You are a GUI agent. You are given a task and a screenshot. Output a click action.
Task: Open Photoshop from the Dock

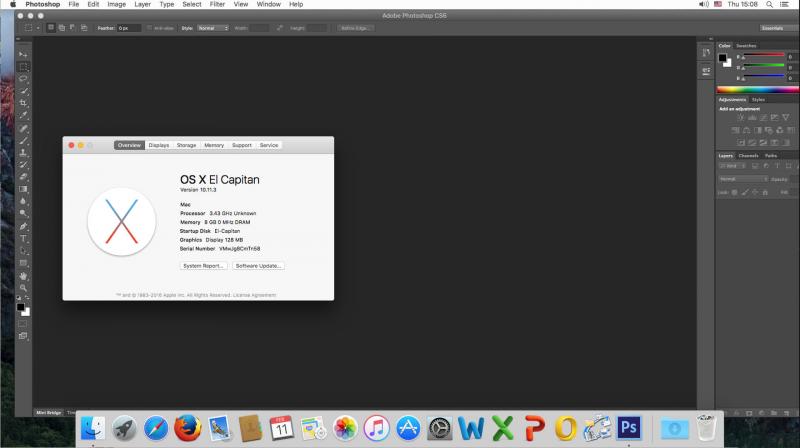coord(629,428)
